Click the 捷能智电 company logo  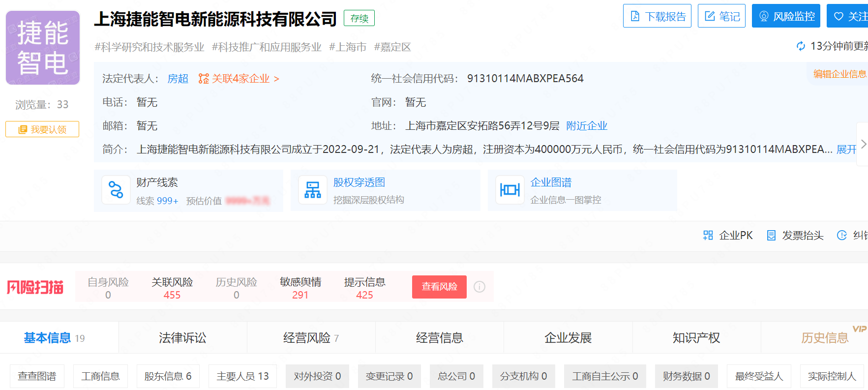point(43,48)
